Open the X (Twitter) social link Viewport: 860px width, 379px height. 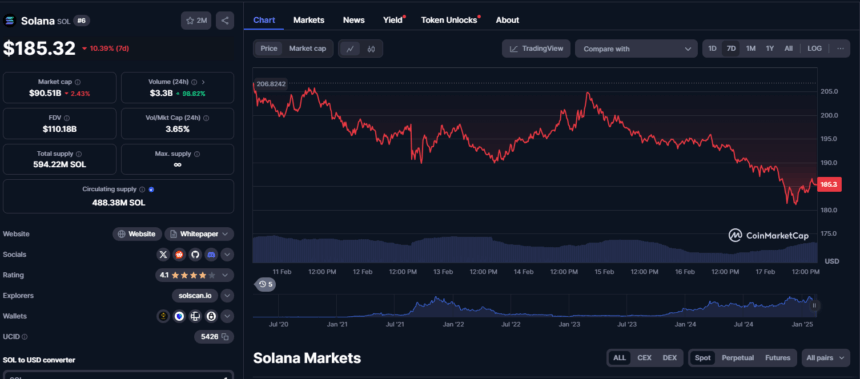pyautogui.click(x=163, y=254)
